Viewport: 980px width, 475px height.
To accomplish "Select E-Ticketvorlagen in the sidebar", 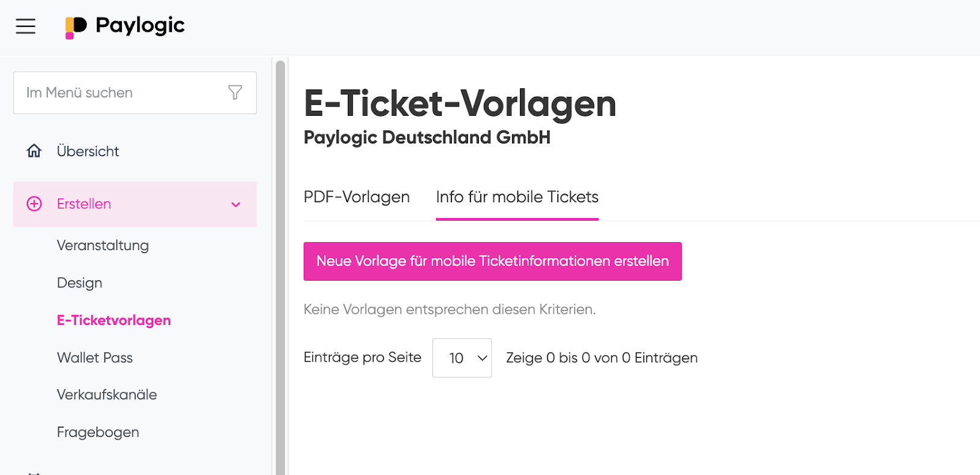I will pyautogui.click(x=114, y=321).
